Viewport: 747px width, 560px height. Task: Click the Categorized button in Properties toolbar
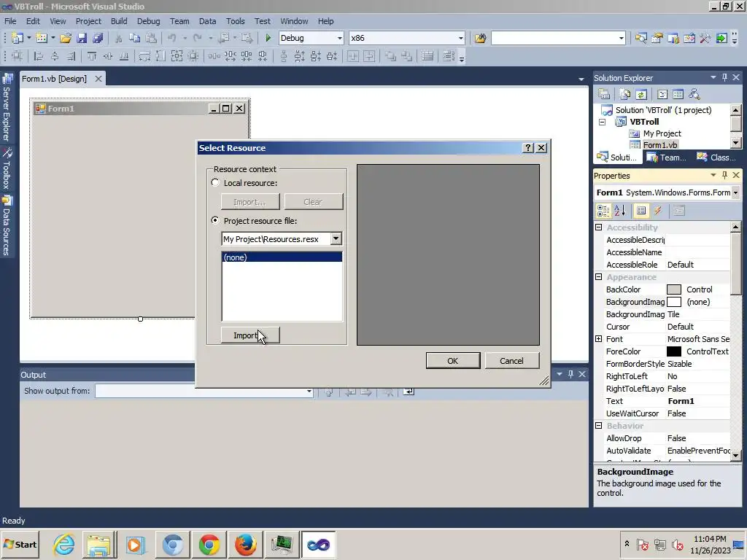click(x=603, y=211)
